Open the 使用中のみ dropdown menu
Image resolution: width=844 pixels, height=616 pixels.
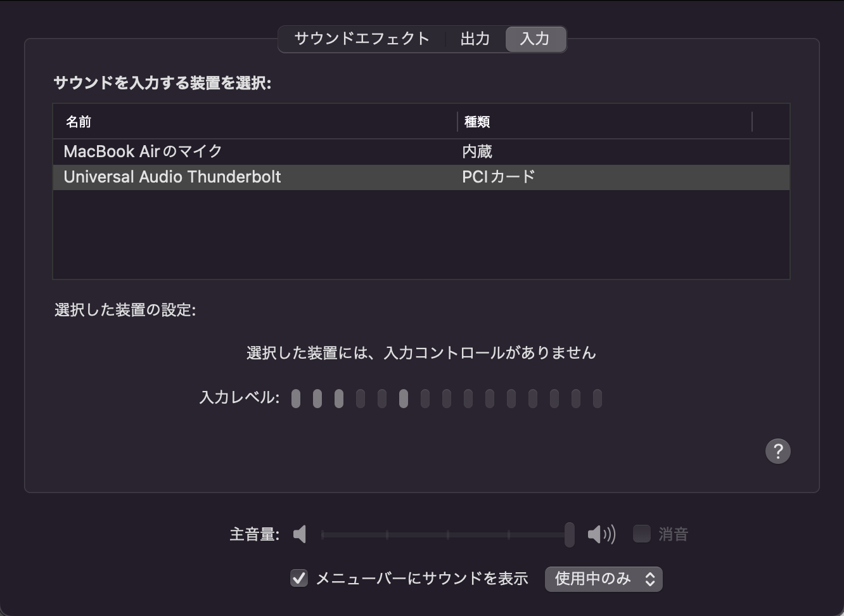[603, 579]
